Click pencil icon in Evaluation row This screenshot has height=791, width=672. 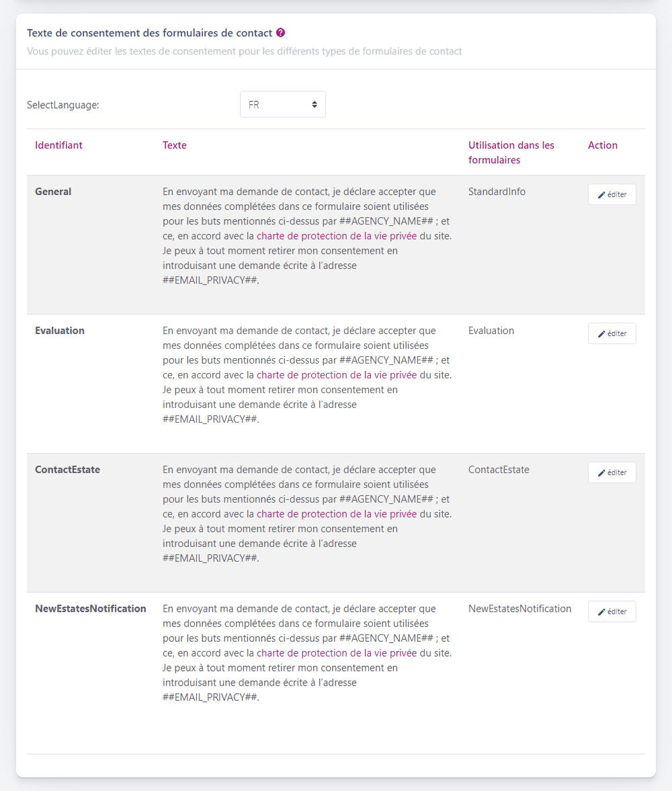601,334
